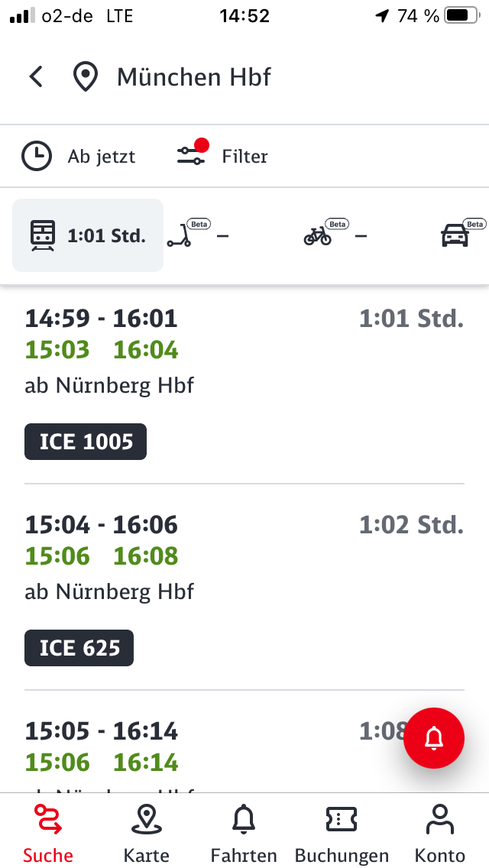Open the 15:05 - 16:14 connection
The height and width of the screenshot is (868, 489).
(x=244, y=747)
